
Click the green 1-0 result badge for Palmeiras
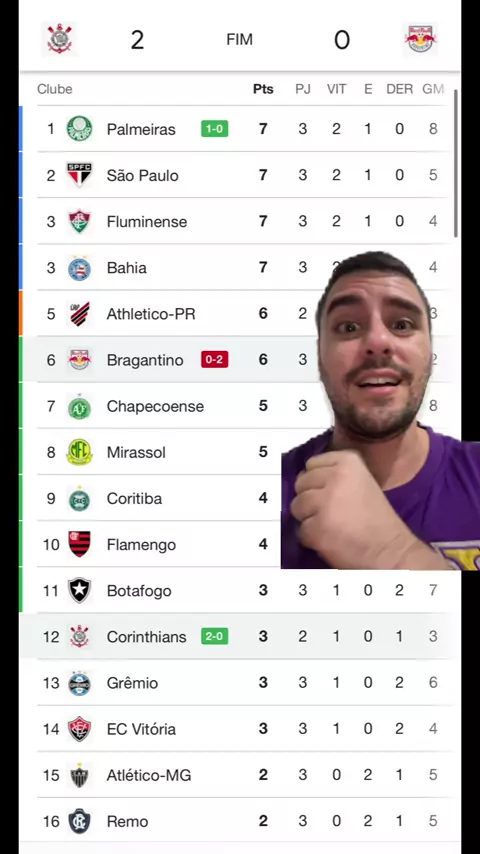pyautogui.click(x=215, y=129)
